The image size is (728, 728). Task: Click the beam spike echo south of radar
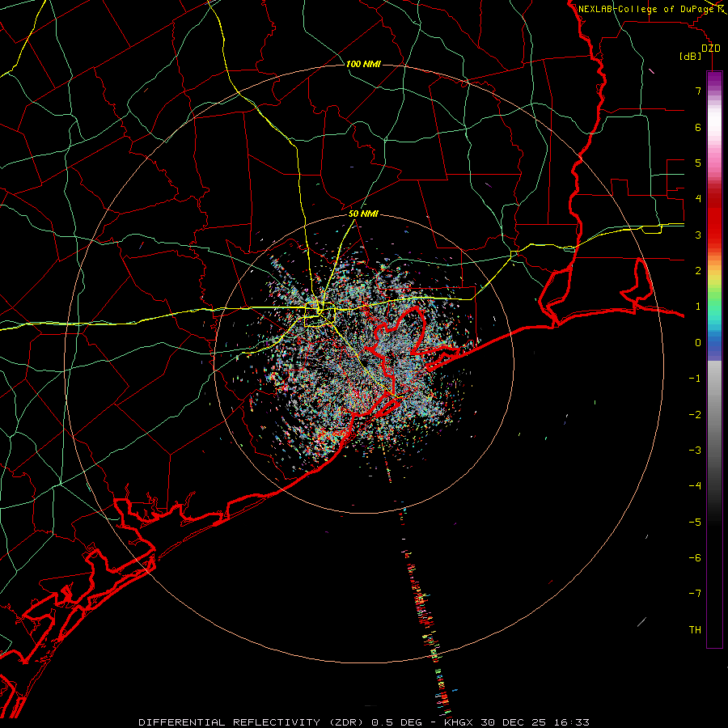tap(425, 613)
